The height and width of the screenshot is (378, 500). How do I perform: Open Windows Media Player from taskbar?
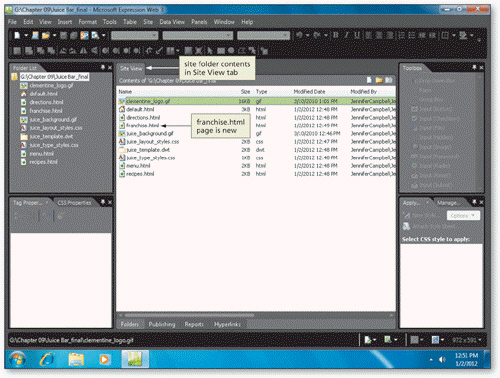tap(104, 359)
